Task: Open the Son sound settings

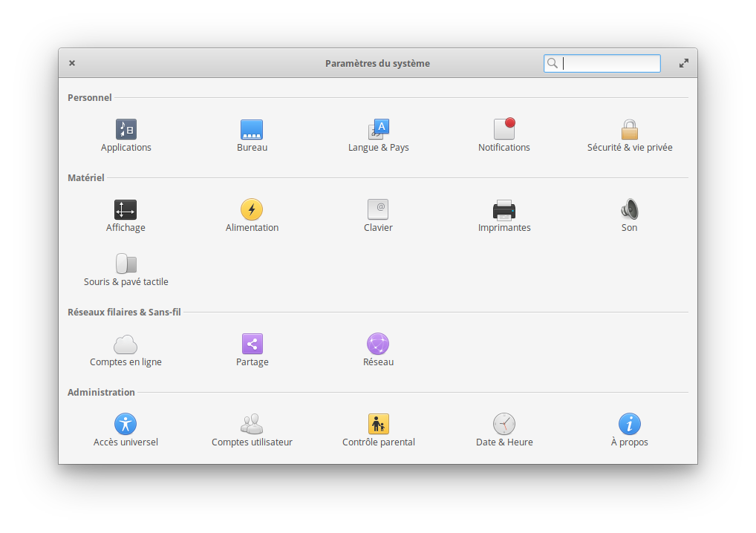Action: tap(629, 216)
